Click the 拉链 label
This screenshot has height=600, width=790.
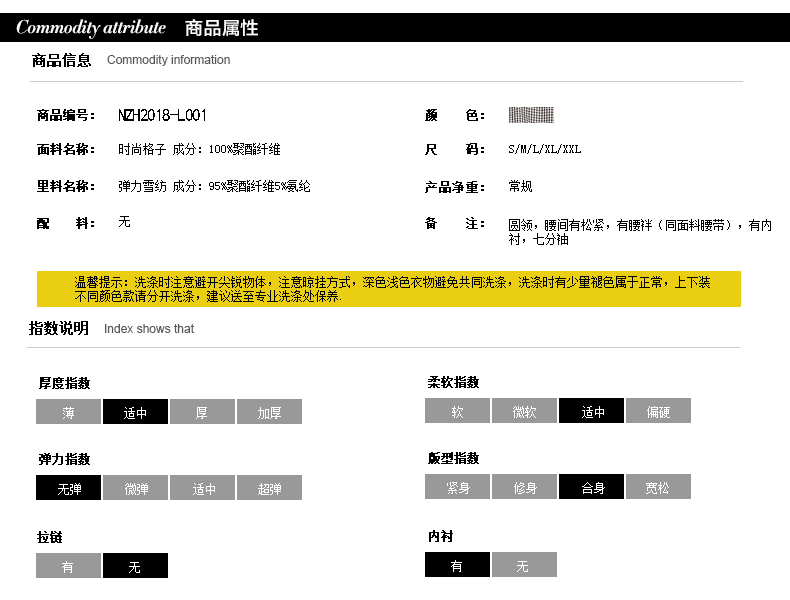point(49,538)
